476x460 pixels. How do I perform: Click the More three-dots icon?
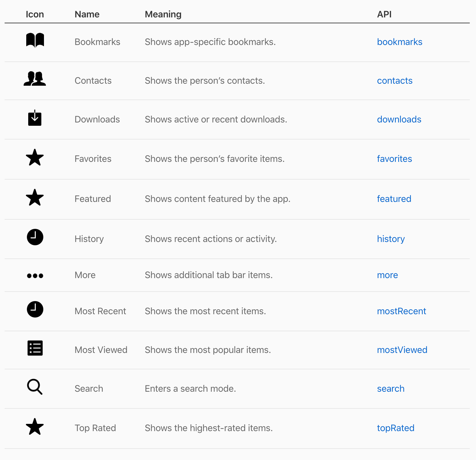coord(35,276)
